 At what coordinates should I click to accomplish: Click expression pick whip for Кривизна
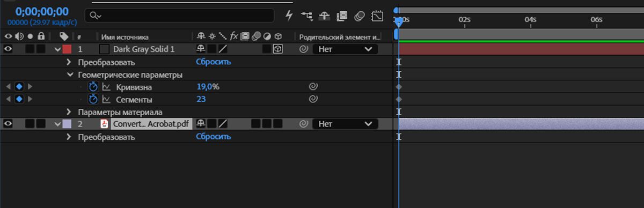pyautogui.click(x=313, y=86)
